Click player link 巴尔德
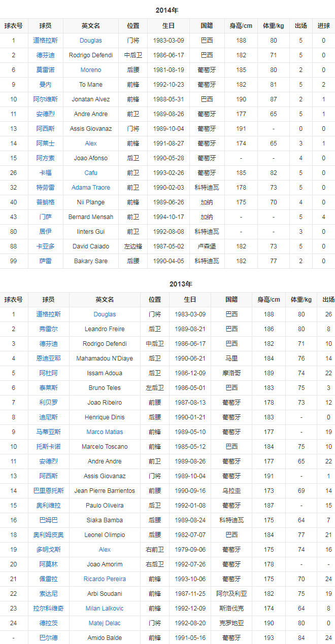This screenshot has height=644, width=335. coord(49,638)
